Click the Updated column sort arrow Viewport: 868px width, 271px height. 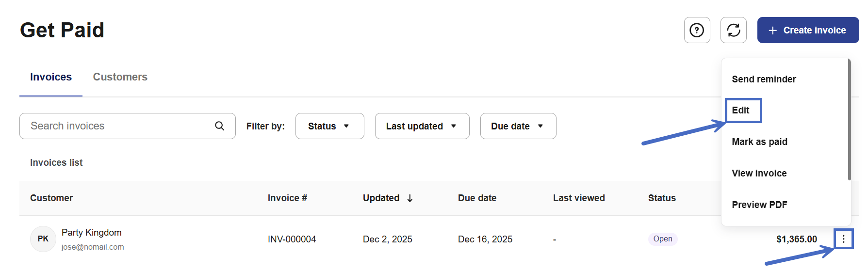[x=410, y=198]
